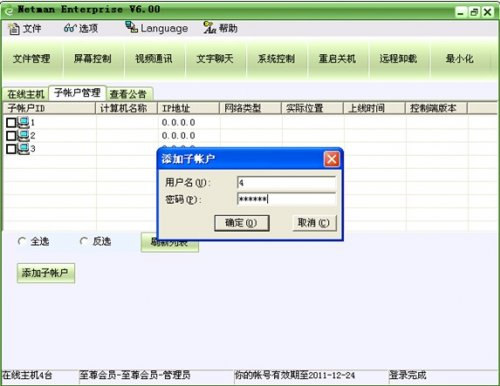The height and width of the screenshot is (386, 500).
Task: Close the 添加子帐户 dialog with the red X
Action: pyautogui.click(x=332, y=159)
